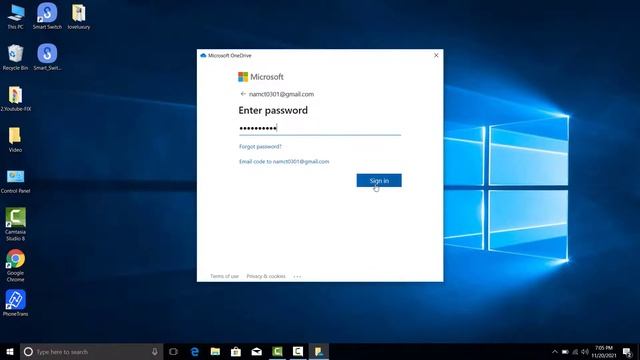
Task: Select Camtasia Studio 8 desktop shortcut
Action: coord(16,224)
